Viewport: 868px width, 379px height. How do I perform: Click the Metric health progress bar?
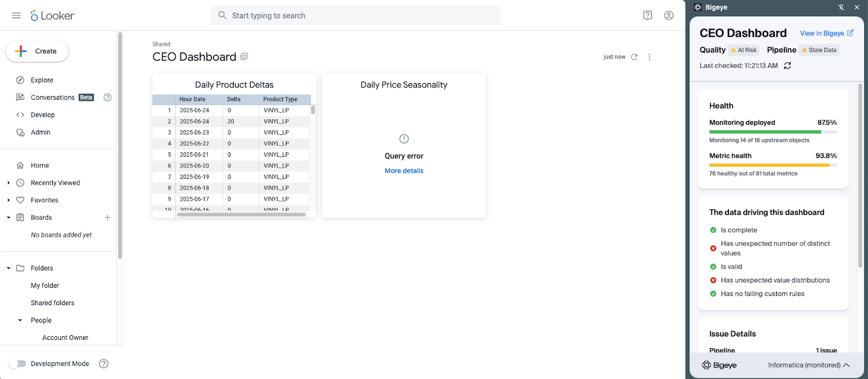coord(773,165)
